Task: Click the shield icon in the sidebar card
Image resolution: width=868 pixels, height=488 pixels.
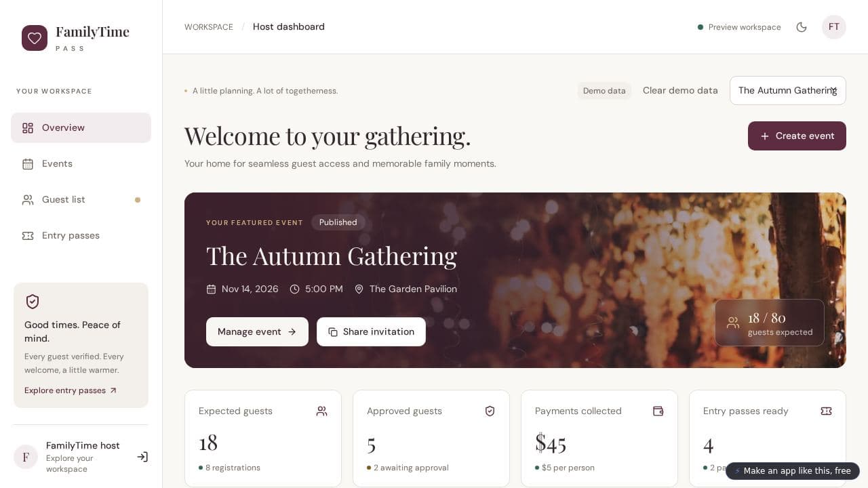Action: pos(32,302)
